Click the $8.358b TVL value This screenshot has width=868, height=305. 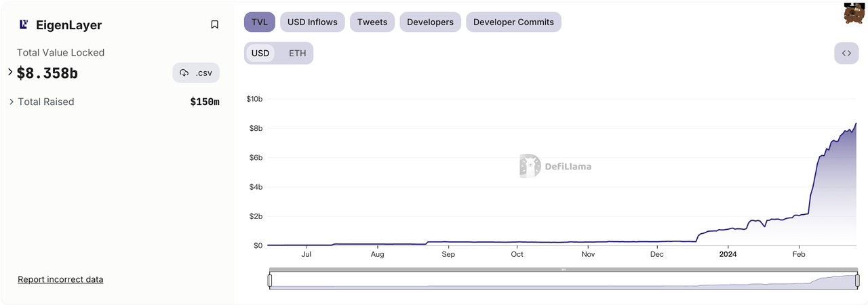click(47, 73)
